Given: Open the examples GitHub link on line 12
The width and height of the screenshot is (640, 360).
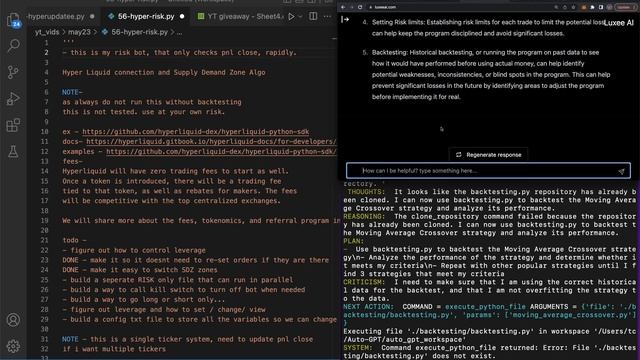Looking at the screenshot, I should (x=222, y=151).
